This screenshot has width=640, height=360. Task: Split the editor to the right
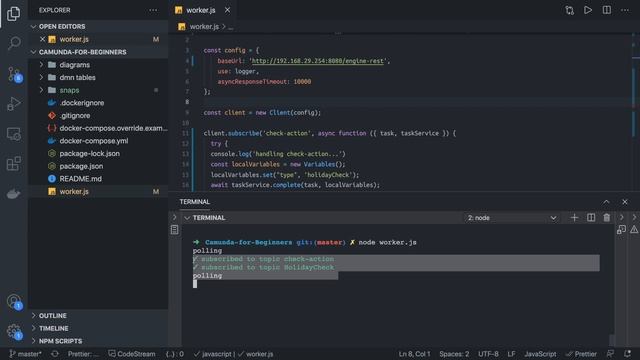pyautogui.click(x=607, y=10)
